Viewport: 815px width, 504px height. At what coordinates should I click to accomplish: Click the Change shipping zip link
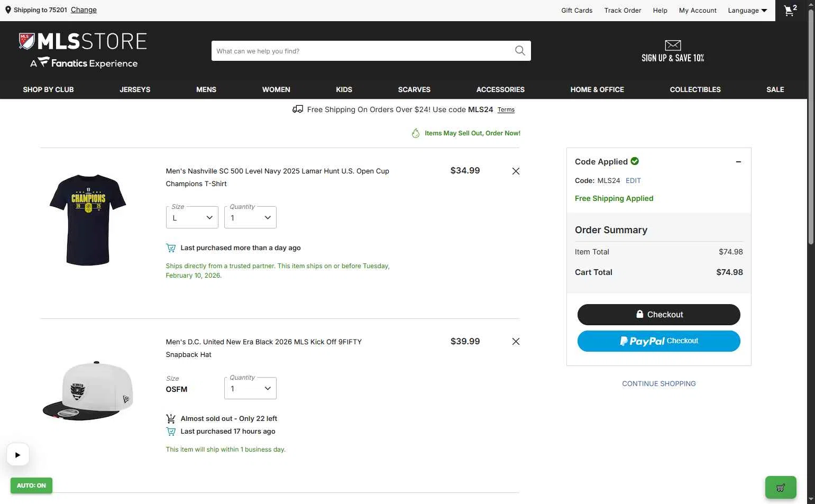tap(84, 10)
